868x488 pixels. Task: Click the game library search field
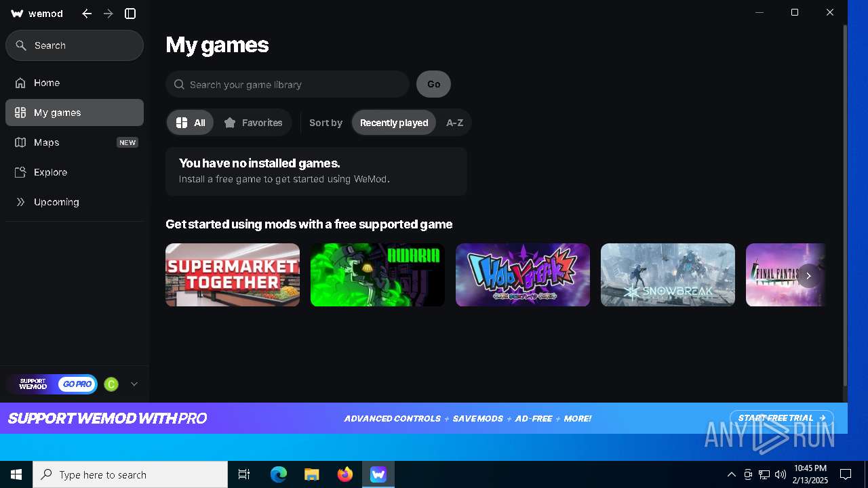click(x=288, y=85)
